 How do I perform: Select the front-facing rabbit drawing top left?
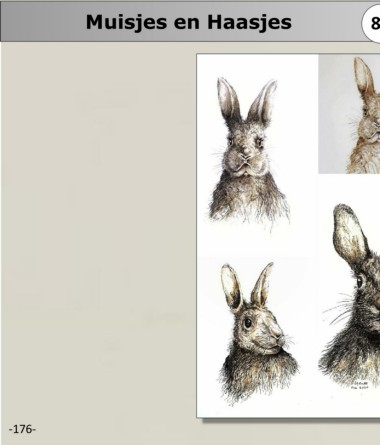pos(249,153)
